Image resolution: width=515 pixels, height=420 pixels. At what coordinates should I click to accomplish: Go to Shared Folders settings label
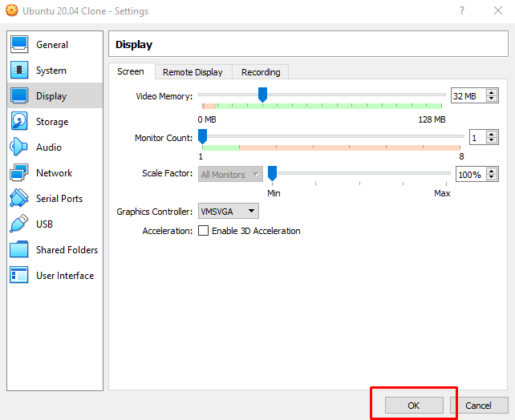tap(67, 250)
